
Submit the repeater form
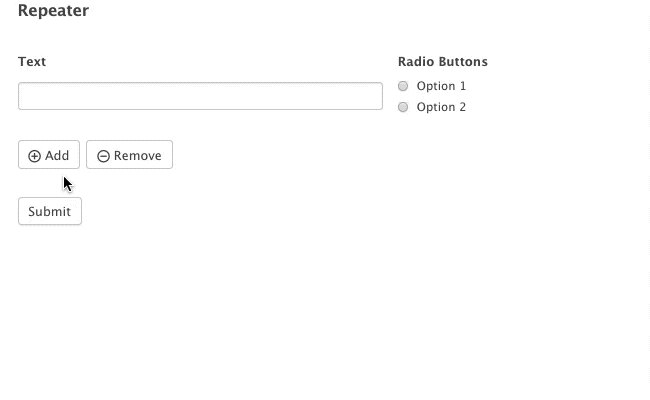tap(49, 211)
